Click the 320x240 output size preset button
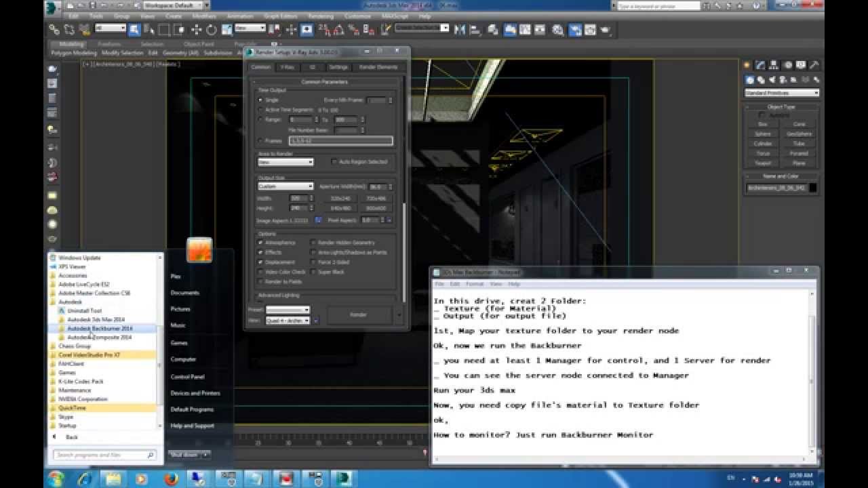The image size is (868, 488). click(340, 198)
